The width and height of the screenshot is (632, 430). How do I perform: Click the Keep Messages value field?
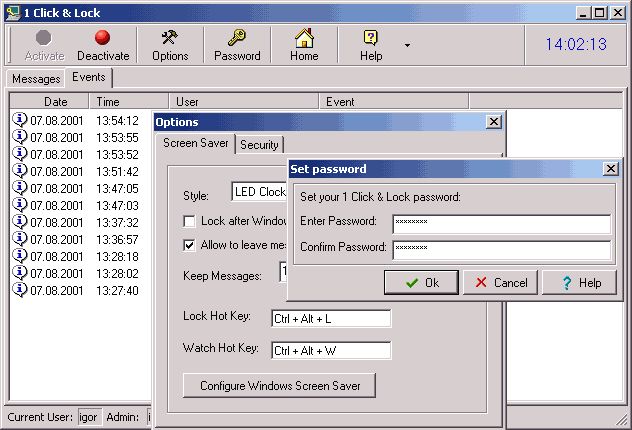(283, 272)
